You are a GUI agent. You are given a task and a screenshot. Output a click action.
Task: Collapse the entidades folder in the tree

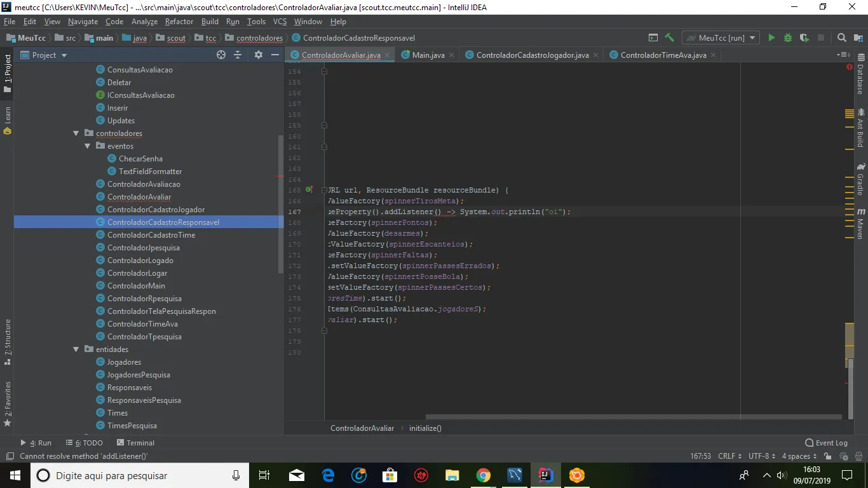pyautogui.click(x=76, y=349)
